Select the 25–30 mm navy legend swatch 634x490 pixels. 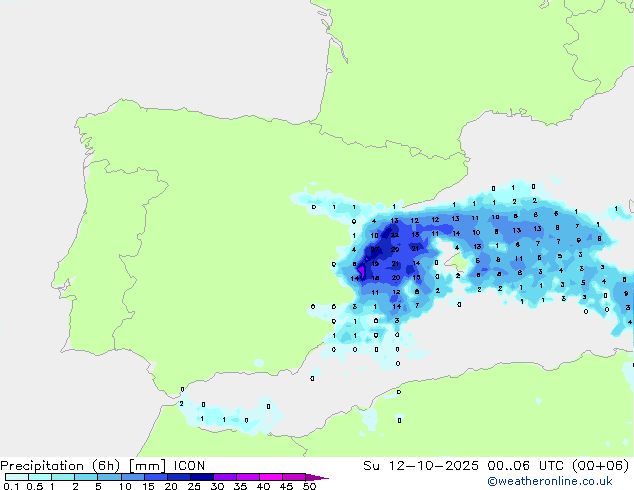click(202, 477)
